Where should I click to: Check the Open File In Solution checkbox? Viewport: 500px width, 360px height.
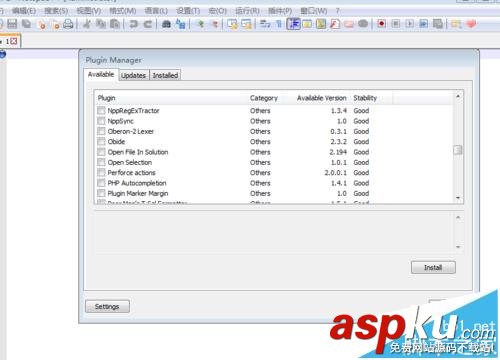coord(101,152)
